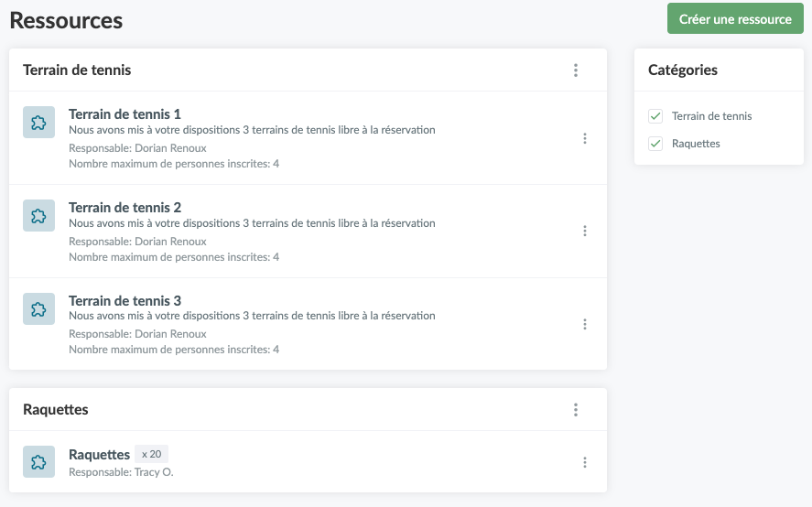
Task: Open the Terrain de tennis category options menu
Action: point(575,70)
